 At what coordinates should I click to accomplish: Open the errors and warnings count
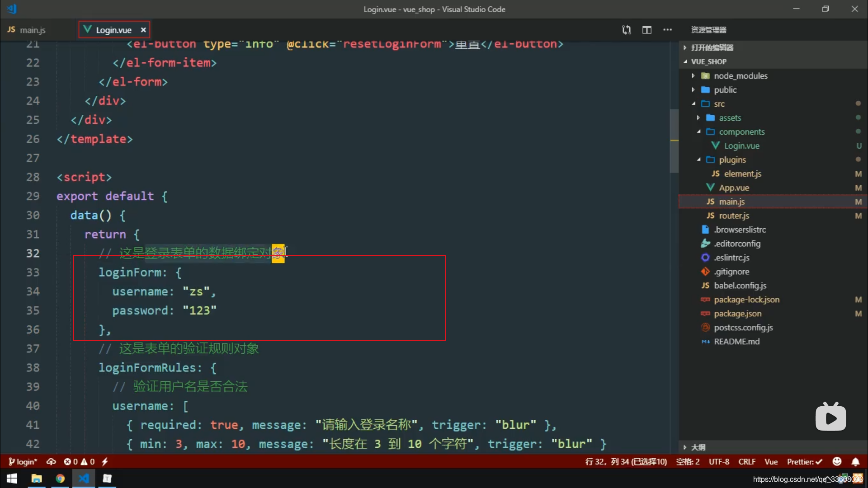[x=80, y=462]
